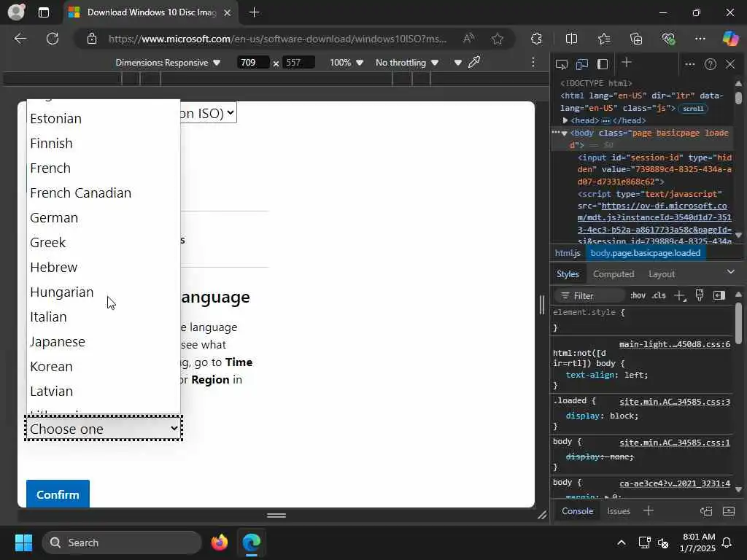Screen dimensions: 747x560
Task: Select Hebrew from the language list
Action: pyautogui.click(x=104, y=267)
